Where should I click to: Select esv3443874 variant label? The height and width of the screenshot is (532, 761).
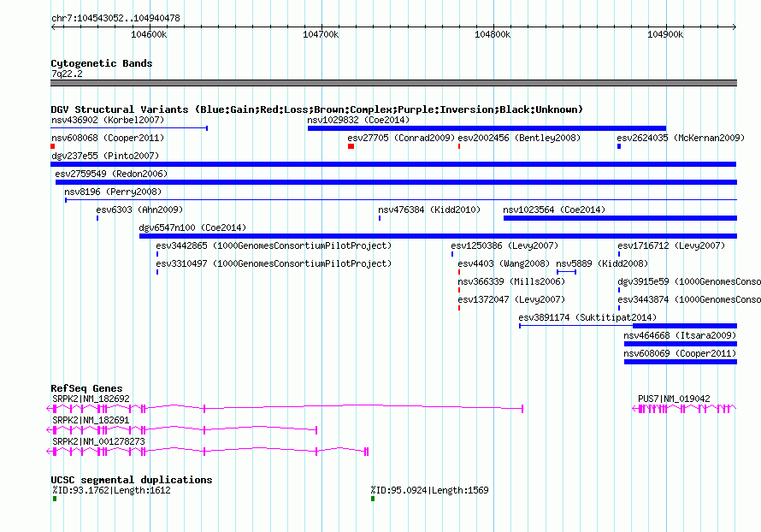pyautogui.click(x=689, y=299)
